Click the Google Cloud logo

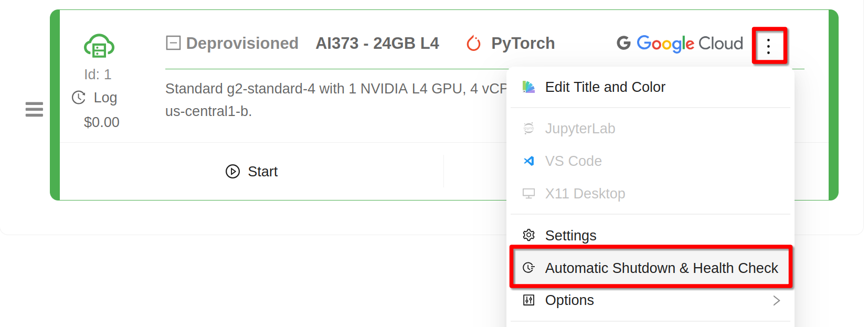point(680,44)
